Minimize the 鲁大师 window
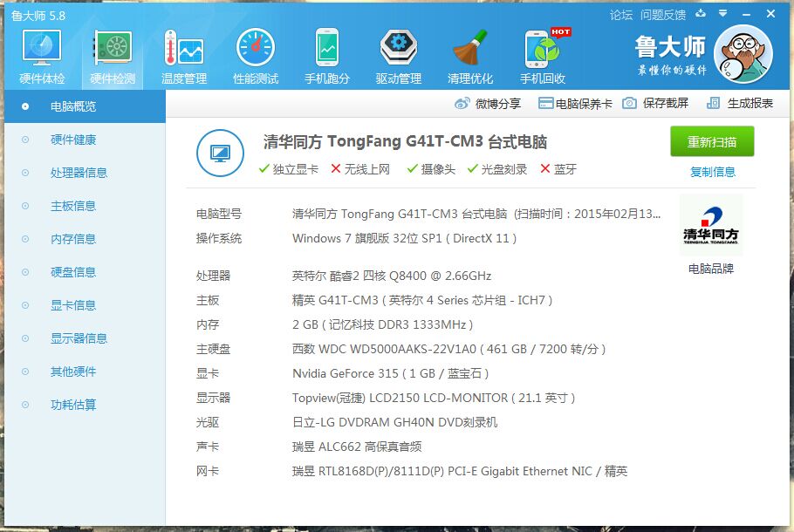 point(746,14)
